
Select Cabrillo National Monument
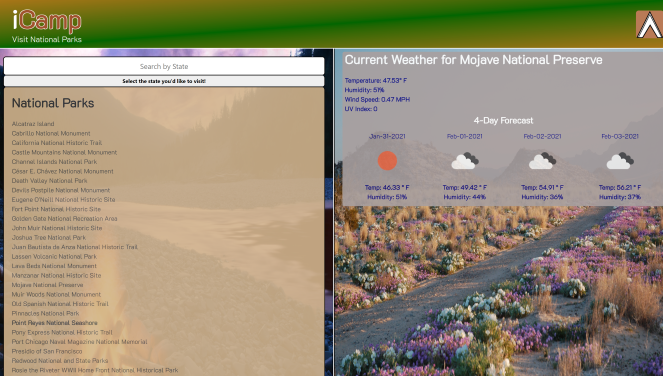[x=51, y=133]
